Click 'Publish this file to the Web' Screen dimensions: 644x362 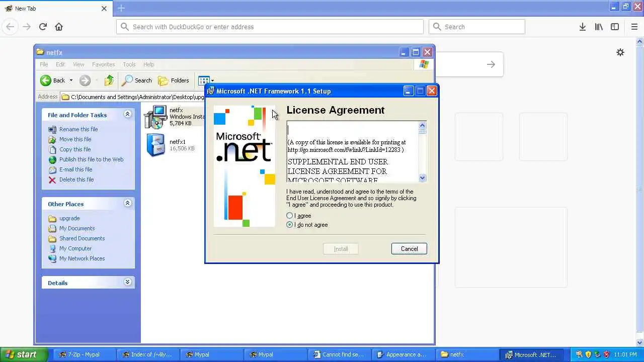[91, 159]
